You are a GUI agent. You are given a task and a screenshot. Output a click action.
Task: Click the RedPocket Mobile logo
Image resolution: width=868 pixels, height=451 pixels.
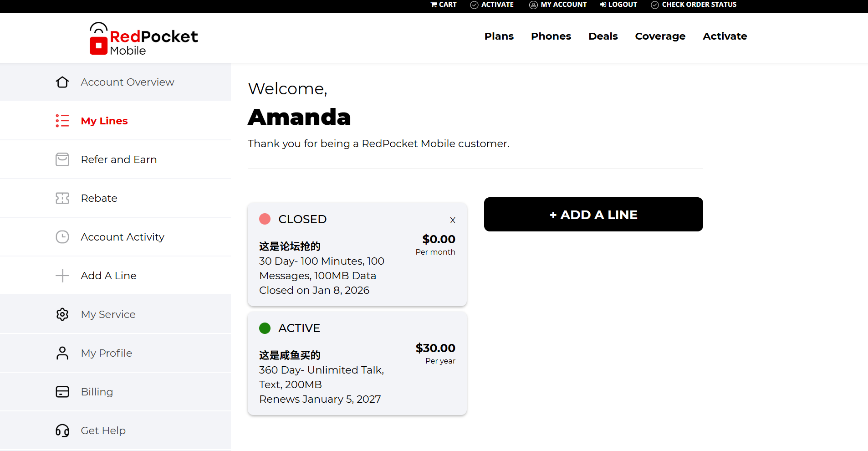pyautogui.click(x=144, y=39)
